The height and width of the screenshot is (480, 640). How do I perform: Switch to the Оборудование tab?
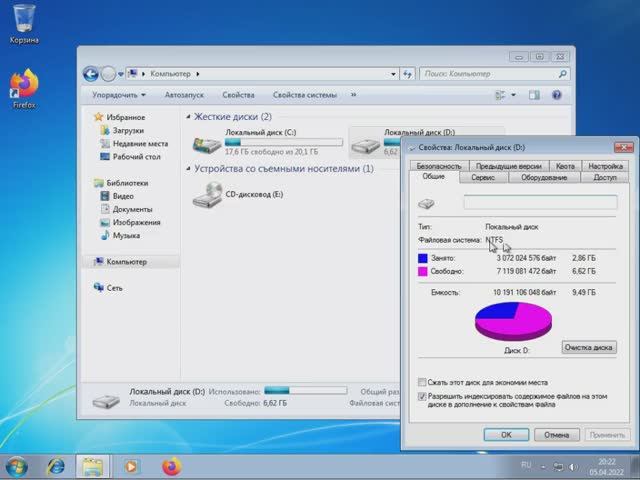coord(544,178)
